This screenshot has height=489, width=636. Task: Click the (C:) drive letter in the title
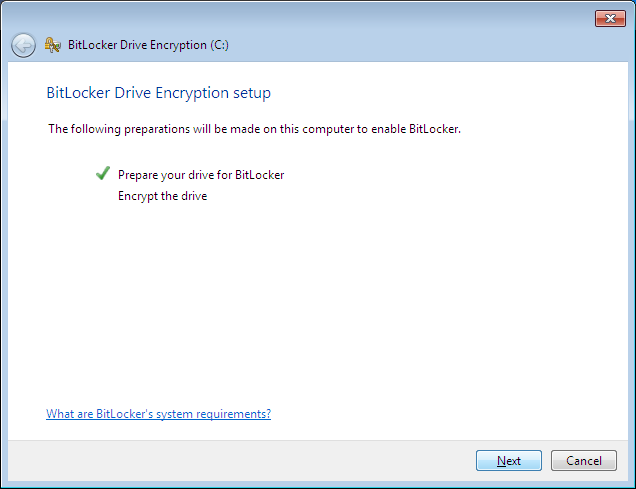pyautogui.click(x=219, y=45)
